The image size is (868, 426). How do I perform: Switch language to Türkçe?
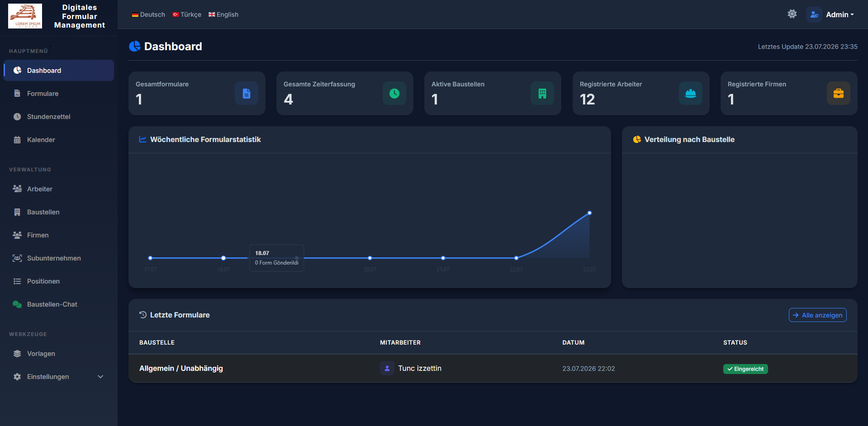[187, 14]
